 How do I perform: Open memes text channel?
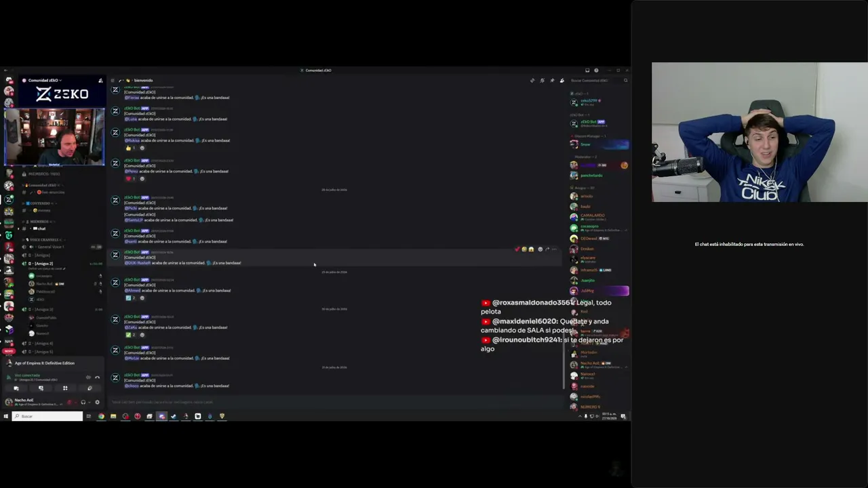click(x=61, y=210)
